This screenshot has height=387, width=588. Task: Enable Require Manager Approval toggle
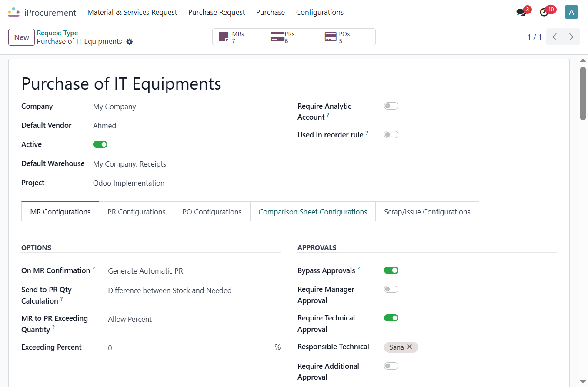coord(391,289)
